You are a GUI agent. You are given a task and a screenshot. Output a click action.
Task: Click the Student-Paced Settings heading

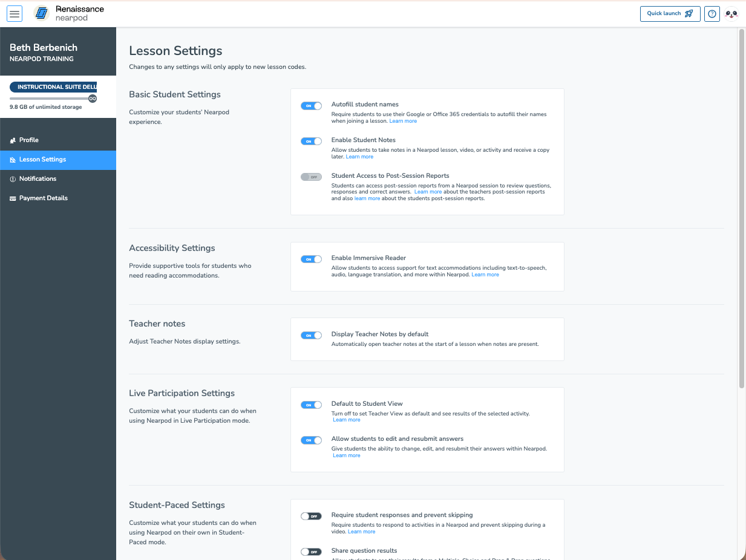177,505
